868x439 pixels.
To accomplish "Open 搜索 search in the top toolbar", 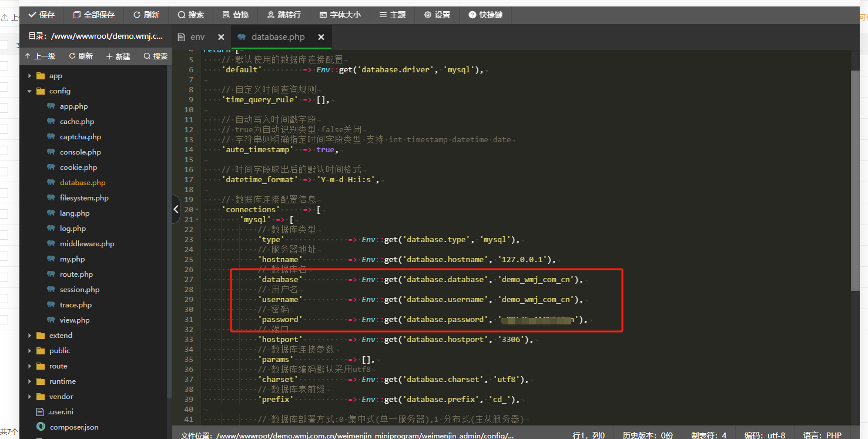I will pos(191,15).
